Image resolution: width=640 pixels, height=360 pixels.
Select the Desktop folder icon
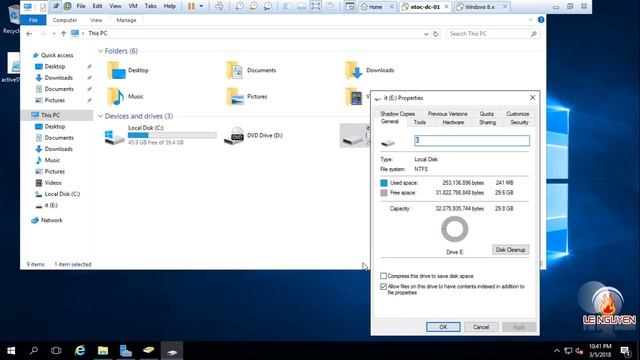pos(116,70)
